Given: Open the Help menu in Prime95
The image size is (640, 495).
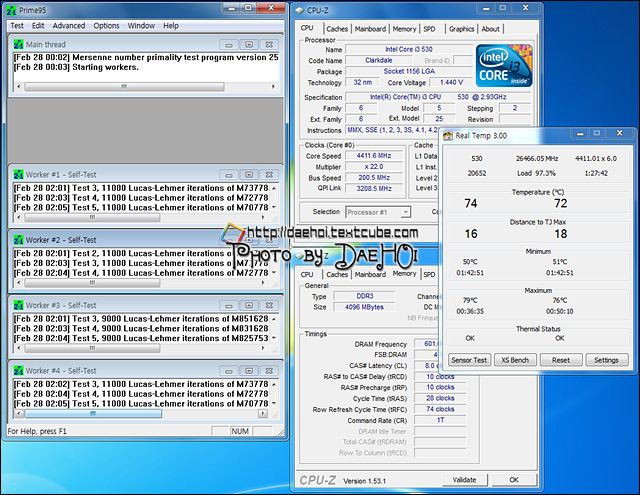Looking at the screenshot, I should [x=171, y=26].
